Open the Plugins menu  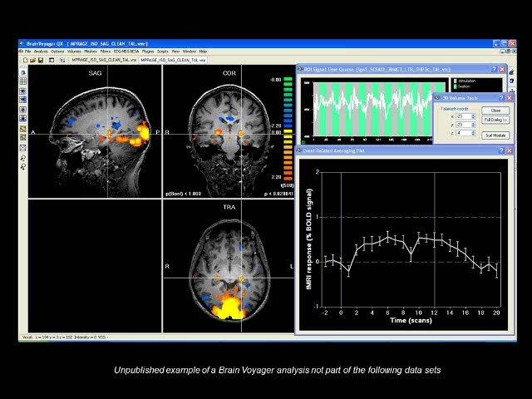146,52
